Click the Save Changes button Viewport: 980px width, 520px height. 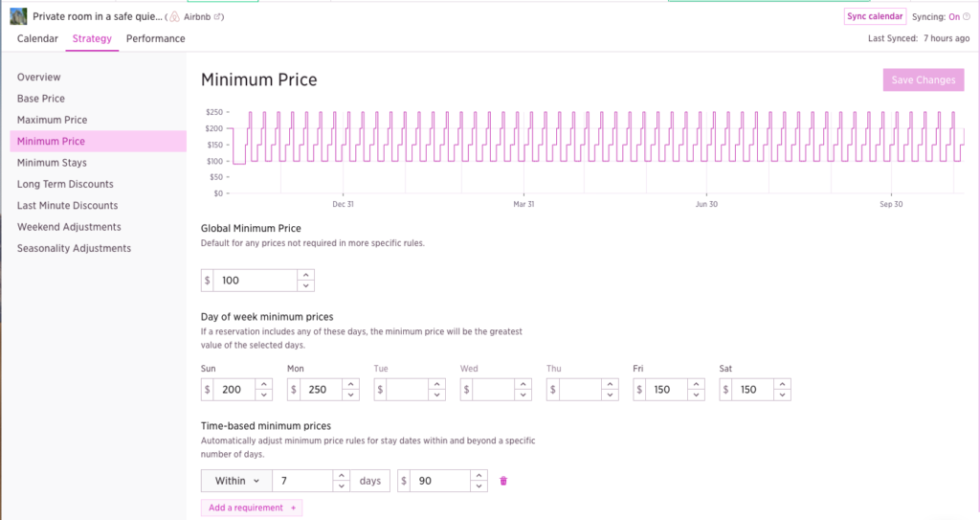pyautogui.click(x=923, y=80)
